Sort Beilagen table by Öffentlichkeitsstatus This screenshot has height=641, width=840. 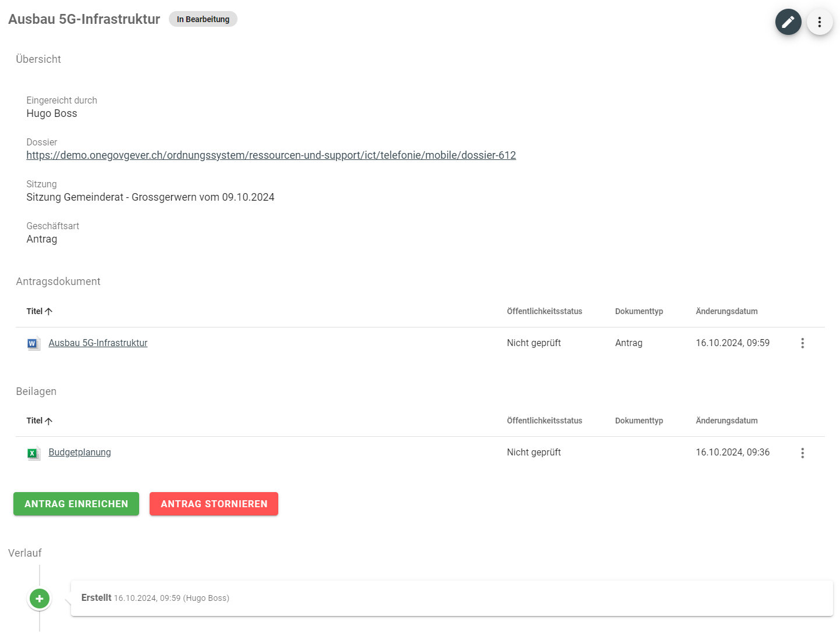[544, 421]
